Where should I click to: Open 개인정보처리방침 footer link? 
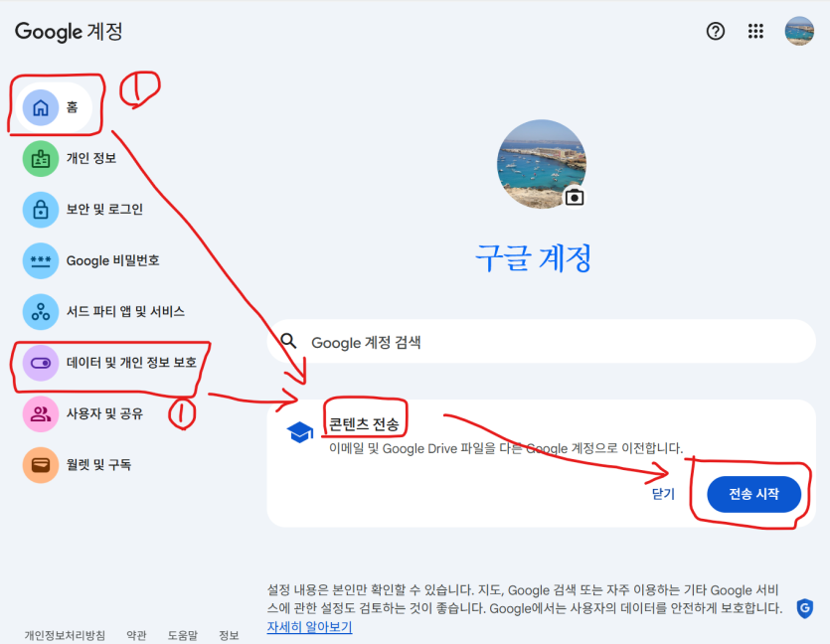(65, 635)
